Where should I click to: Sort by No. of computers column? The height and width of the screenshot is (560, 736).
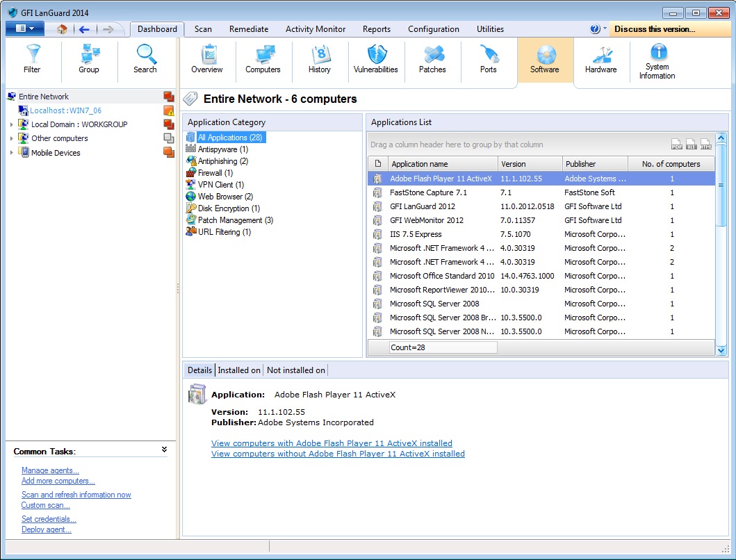671,164
